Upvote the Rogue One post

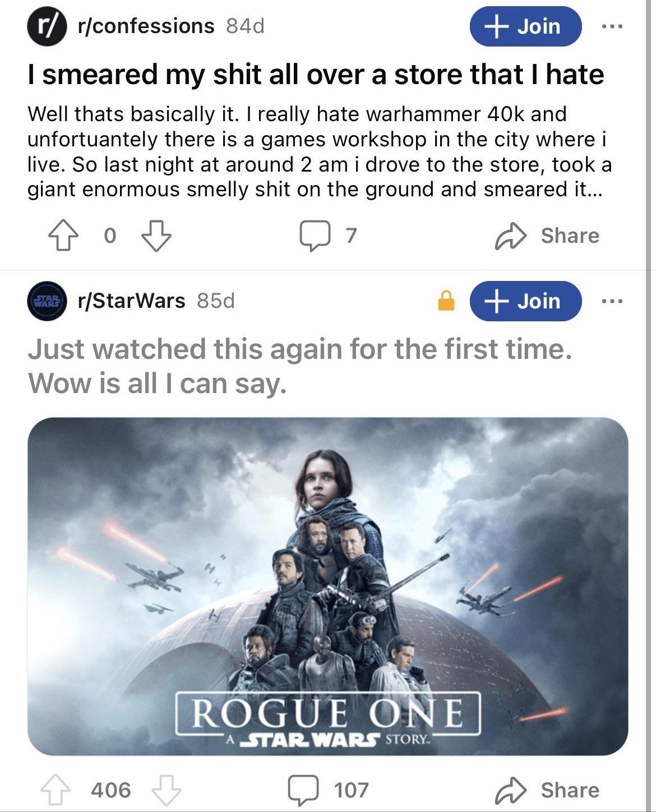[57, 790]
